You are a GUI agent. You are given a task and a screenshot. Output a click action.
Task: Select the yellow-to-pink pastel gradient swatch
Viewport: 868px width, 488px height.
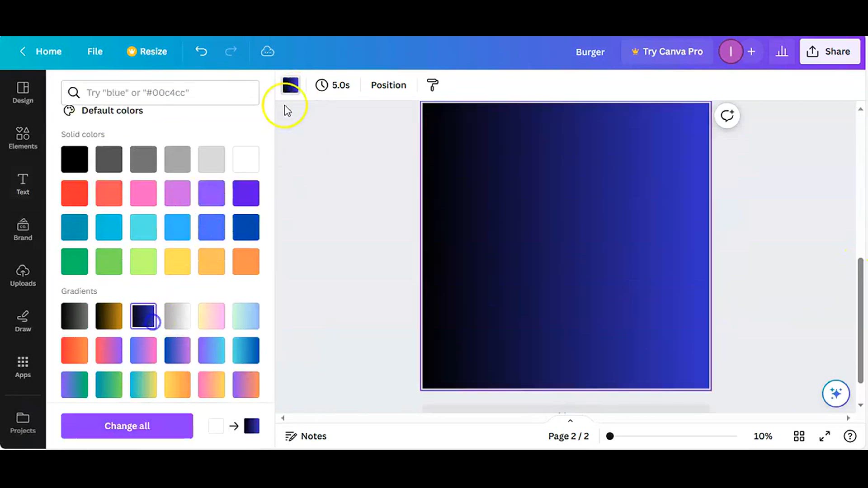pos(212,316)
